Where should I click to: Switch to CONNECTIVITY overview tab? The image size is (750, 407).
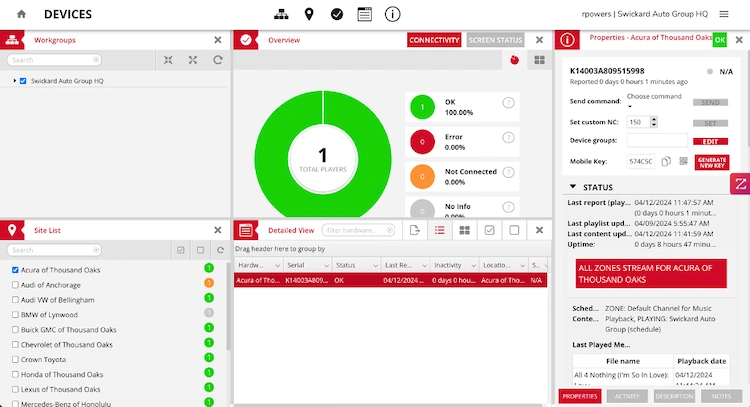434,40
